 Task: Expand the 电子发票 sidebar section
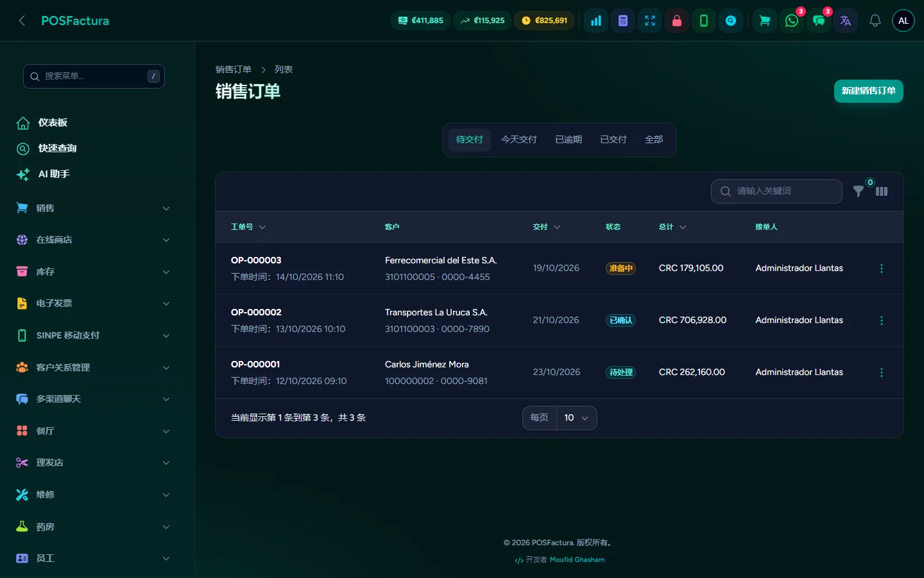click(x=93, y=303)
